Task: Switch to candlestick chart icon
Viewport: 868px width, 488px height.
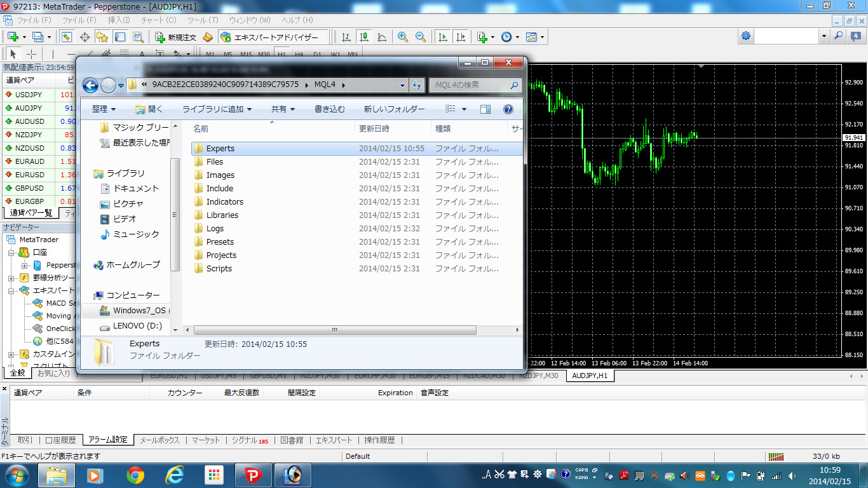Action: [364, 37]
